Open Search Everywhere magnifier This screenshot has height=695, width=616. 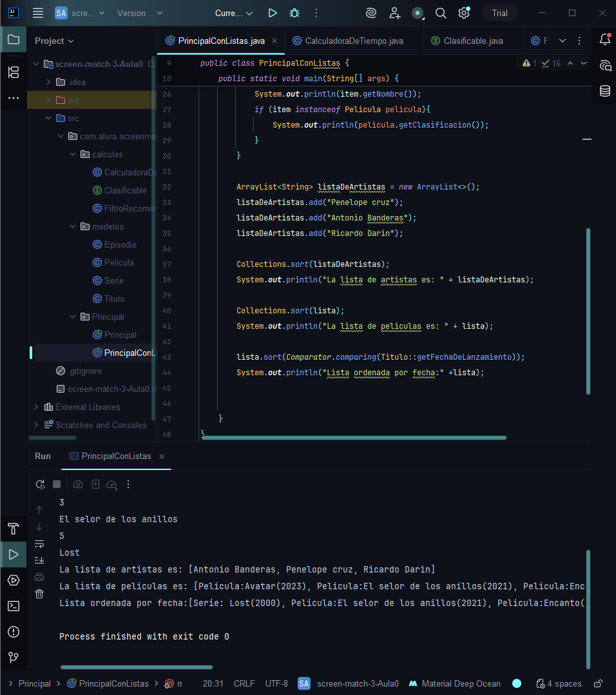click(441, 13)
